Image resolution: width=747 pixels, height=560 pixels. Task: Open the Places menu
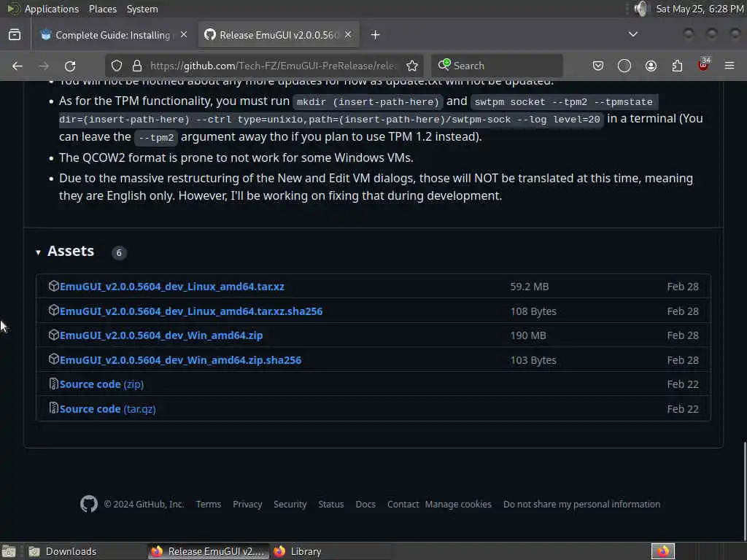[102, 9]
